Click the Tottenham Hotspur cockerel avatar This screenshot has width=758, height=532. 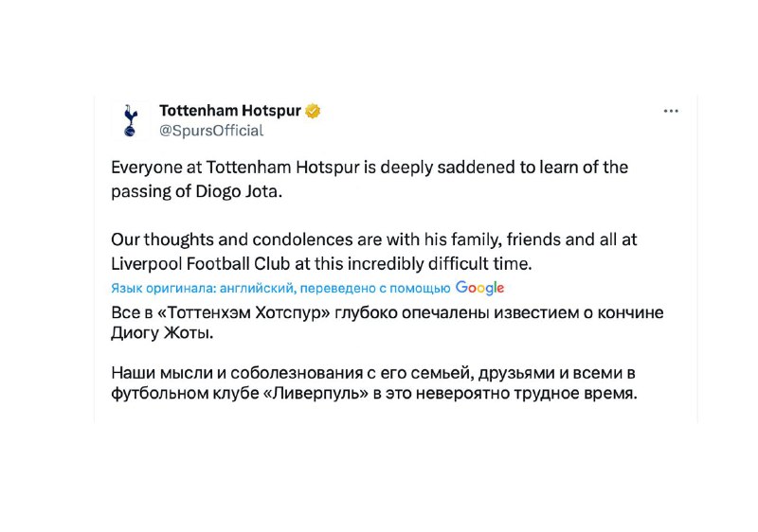click(x=130, y=120)
